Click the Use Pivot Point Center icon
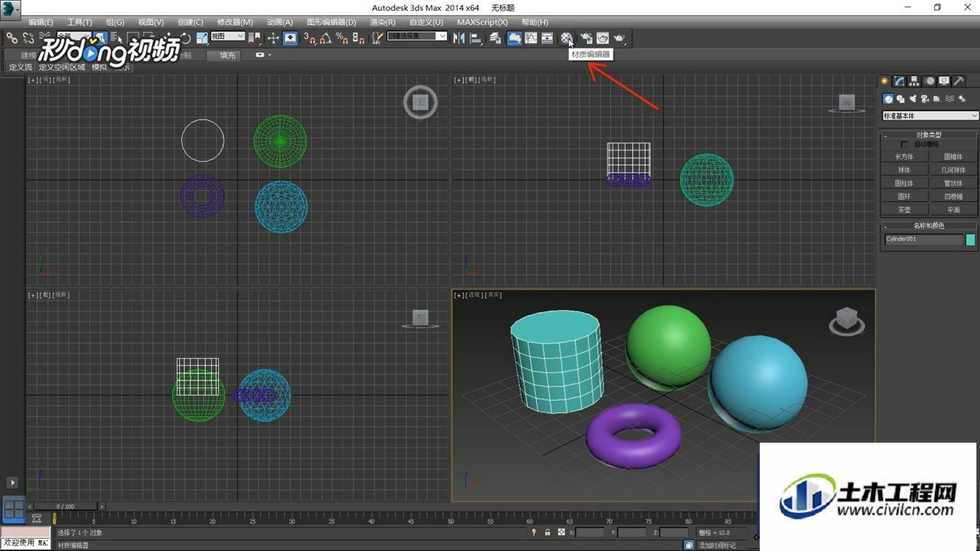The height and width of the screenshot is (551, 980). click(x=254, y=38)
